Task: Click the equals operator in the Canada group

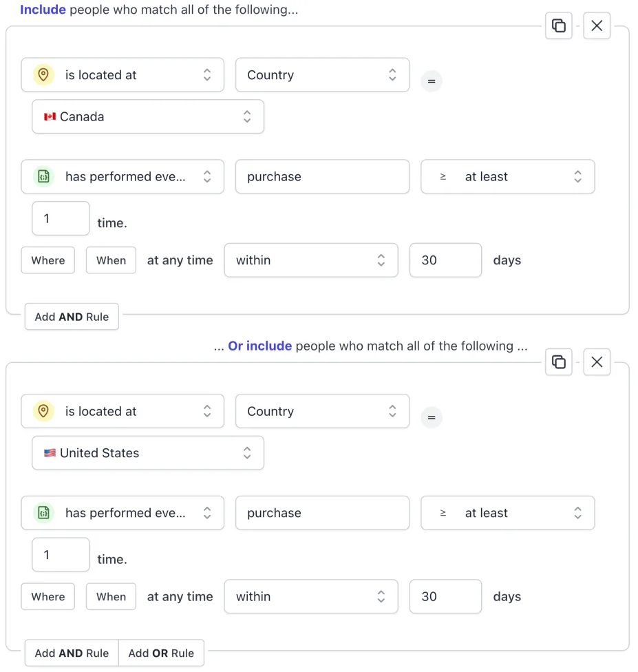Action: tap(432, 81)
